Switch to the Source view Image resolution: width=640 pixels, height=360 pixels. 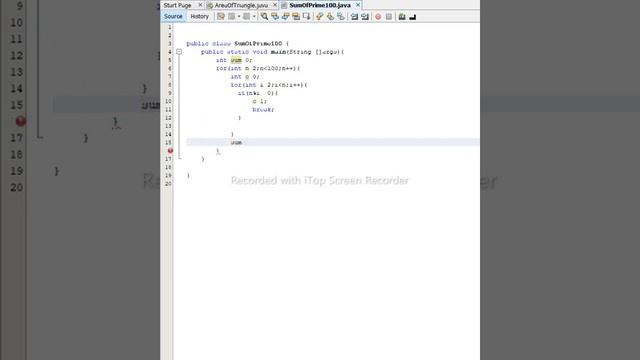tap(173, 16)
